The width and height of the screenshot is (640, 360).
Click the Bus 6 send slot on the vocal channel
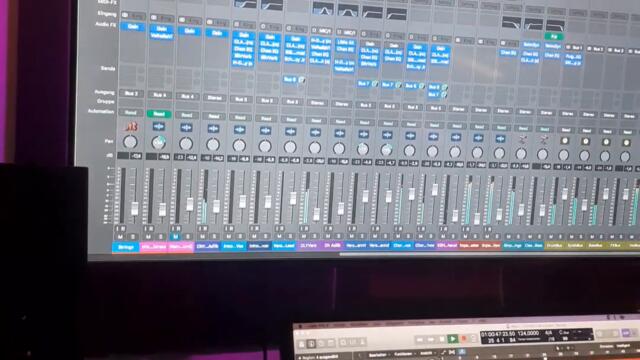point(291,80)
